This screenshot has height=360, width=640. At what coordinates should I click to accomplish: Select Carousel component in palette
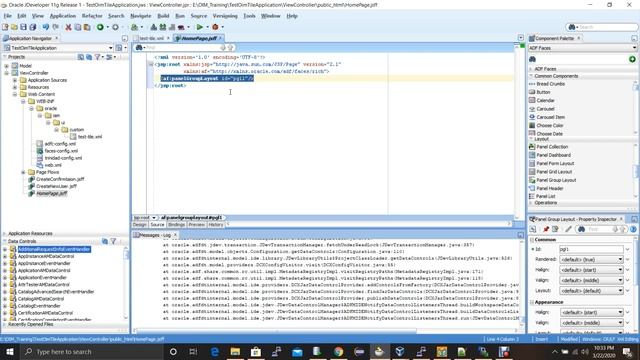pyautogui.click(x=545, y=109)
